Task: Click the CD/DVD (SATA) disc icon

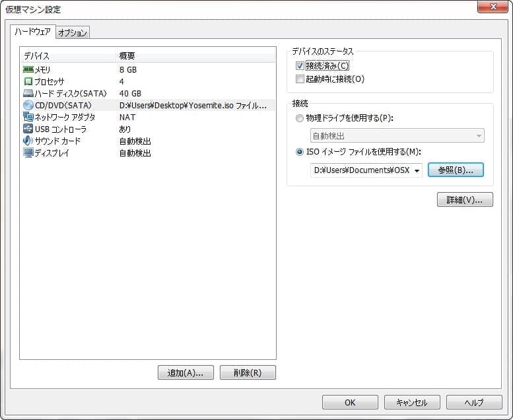Action: click(x=28, y=105)
